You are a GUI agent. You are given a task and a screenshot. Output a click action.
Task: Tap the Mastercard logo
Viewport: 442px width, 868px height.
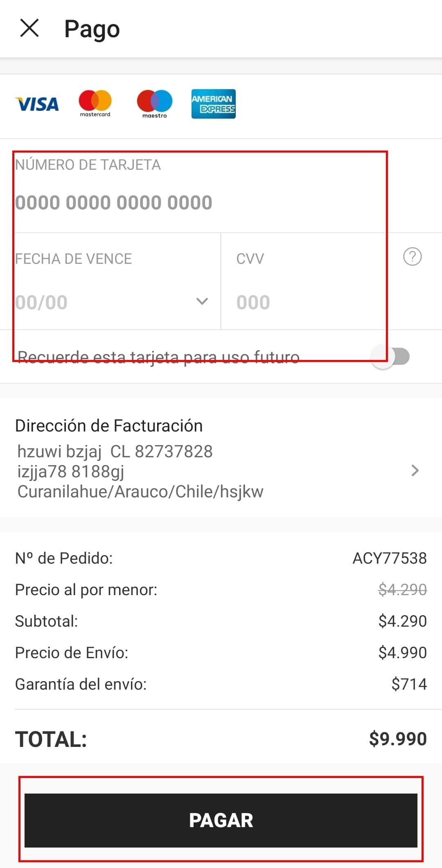coord(95,103)
